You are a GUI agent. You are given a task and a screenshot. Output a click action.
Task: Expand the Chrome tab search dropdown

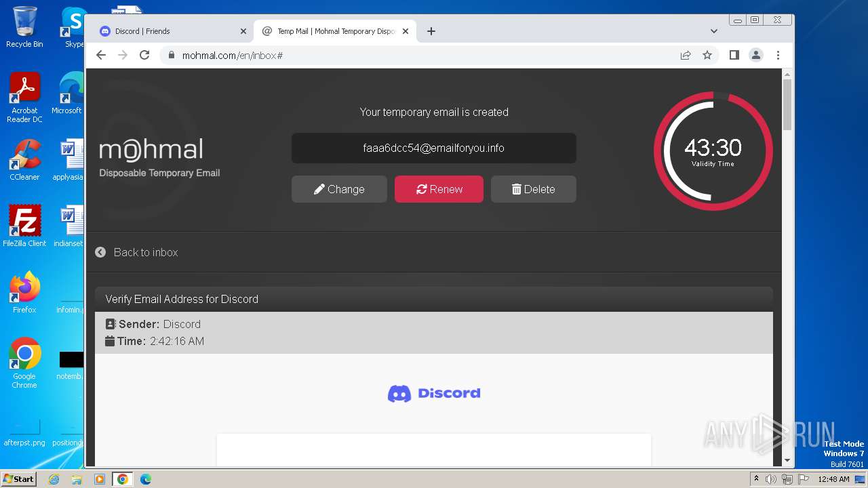[x=713, y=31]
